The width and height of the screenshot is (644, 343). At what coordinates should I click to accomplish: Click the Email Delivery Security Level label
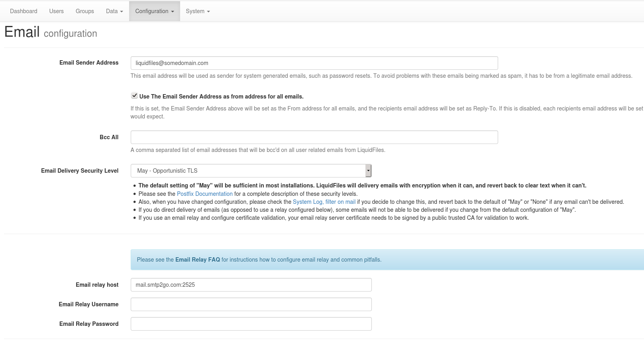(80, 171)
